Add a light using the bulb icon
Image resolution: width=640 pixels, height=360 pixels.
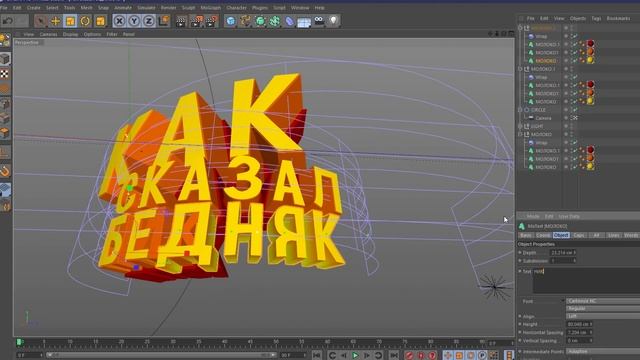pyautogui.click(x=333, y=21)
